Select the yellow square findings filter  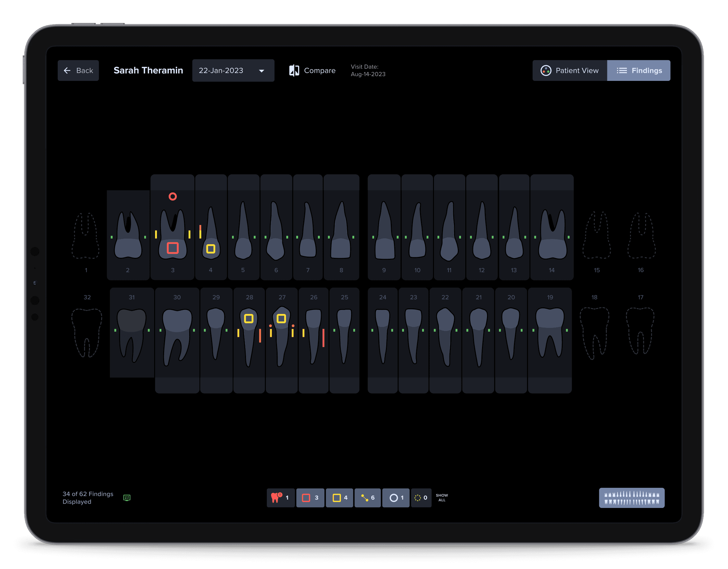(339, 498)
